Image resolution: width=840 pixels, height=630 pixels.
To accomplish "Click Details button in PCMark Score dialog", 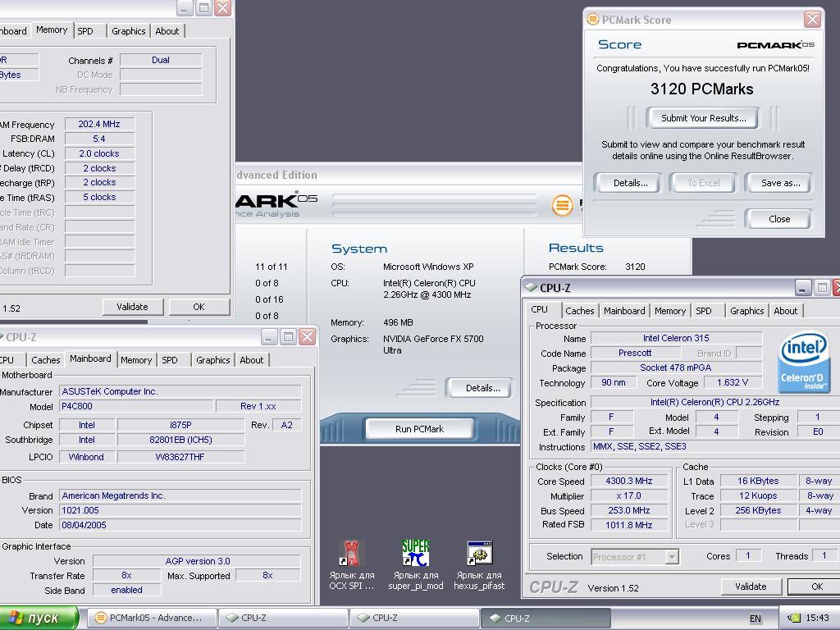I will (630, 183).
